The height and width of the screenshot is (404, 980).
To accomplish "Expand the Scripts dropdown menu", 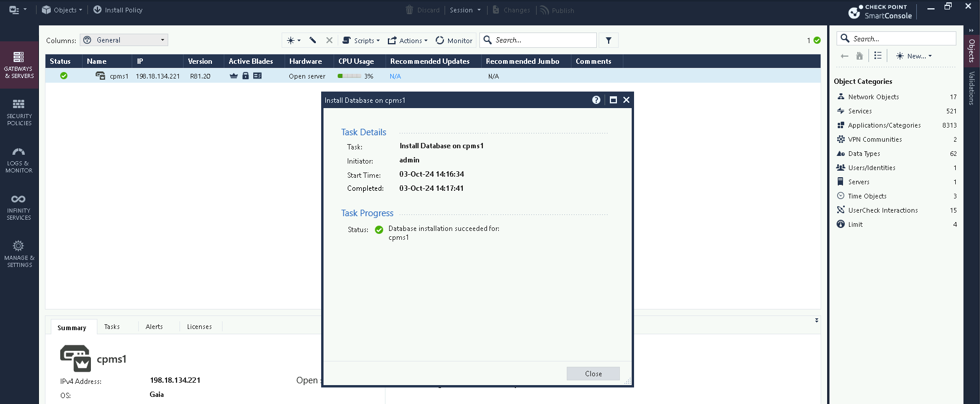I will (x=361, y=40).
